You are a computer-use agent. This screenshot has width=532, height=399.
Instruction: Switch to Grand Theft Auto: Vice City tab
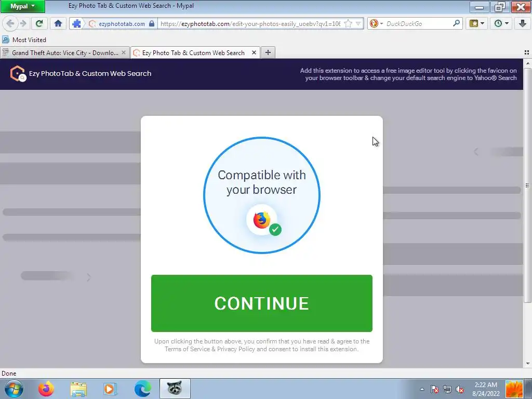coord(65,52)
